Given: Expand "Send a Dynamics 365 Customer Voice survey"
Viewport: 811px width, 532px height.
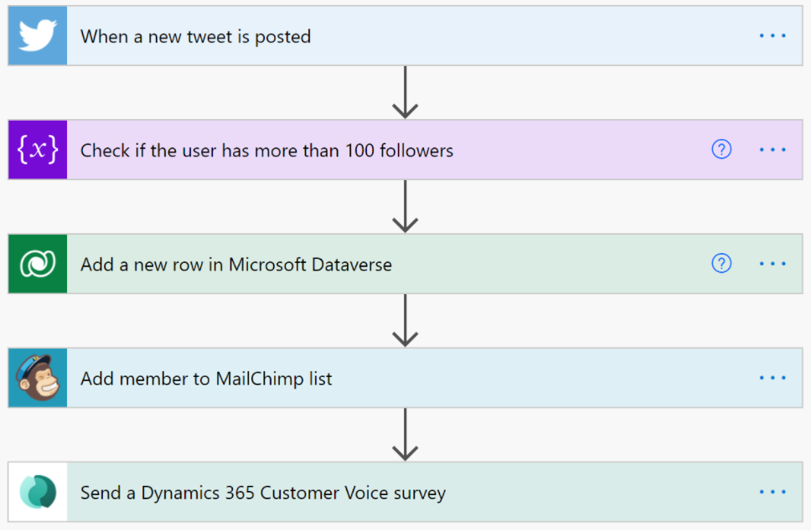Looking at the screenshot, I should click(262, 492).
